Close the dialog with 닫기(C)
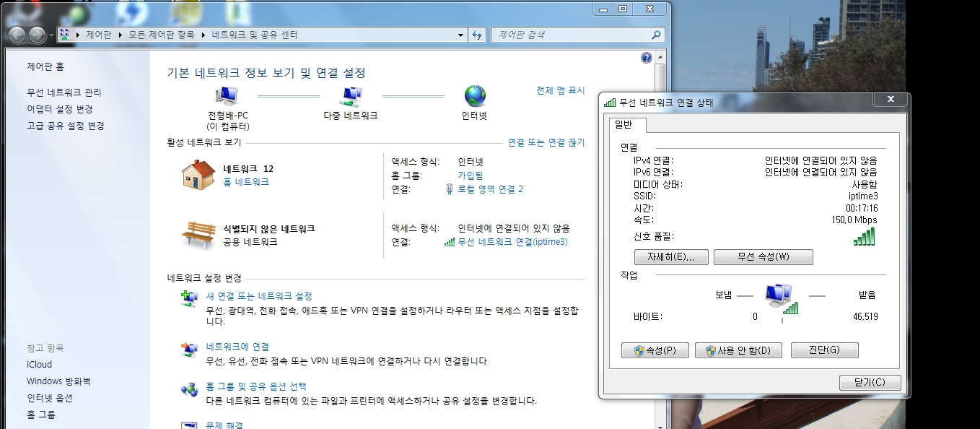 [870, 383]
